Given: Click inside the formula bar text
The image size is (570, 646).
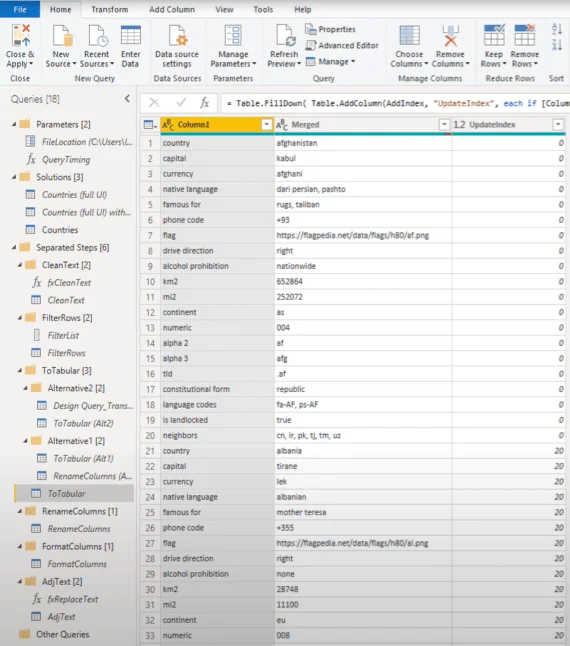Looking at the screenshot, I should click(395, 103).
